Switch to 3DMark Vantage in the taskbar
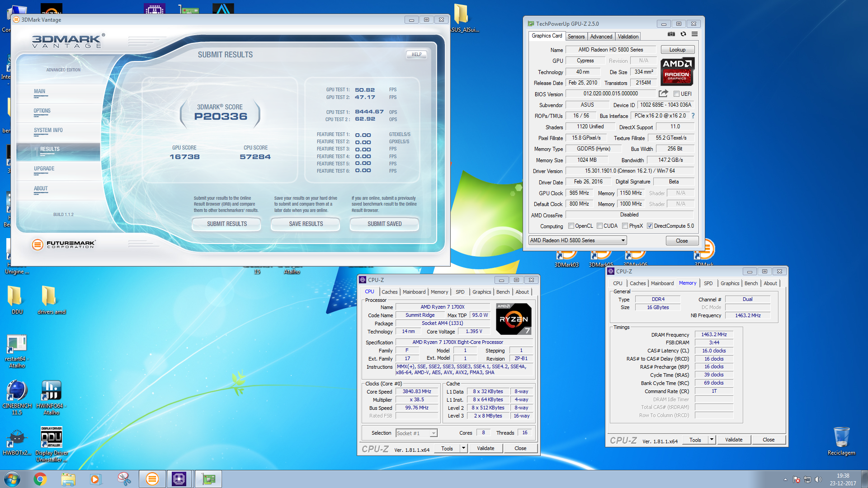Image resolution: width=868 pixels, height=488 pixels. pos(152,479)
